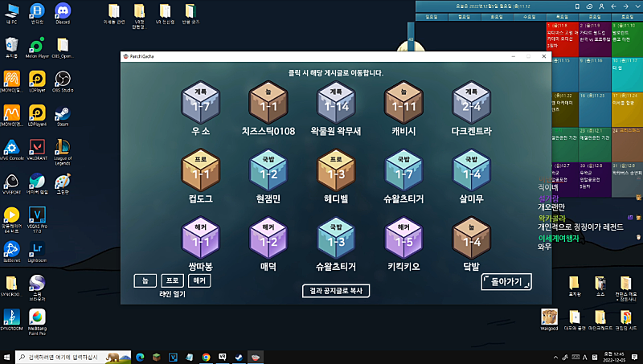Click the 헤디벨 프로 1-3 cube
The height and width of the screenshot is (364, 643).
coord(336,170)
